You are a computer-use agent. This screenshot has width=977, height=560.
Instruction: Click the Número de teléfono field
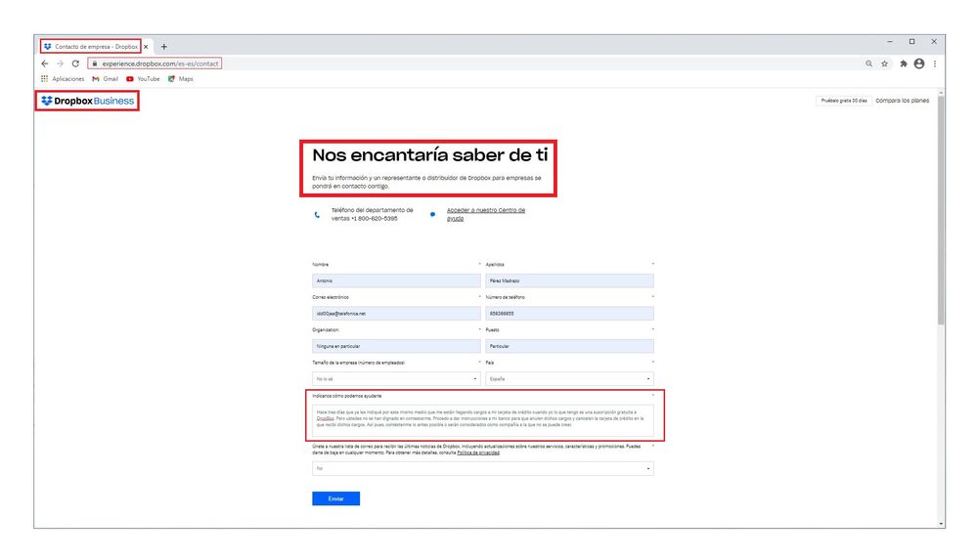pyautogui.click(x=569, y=314)
